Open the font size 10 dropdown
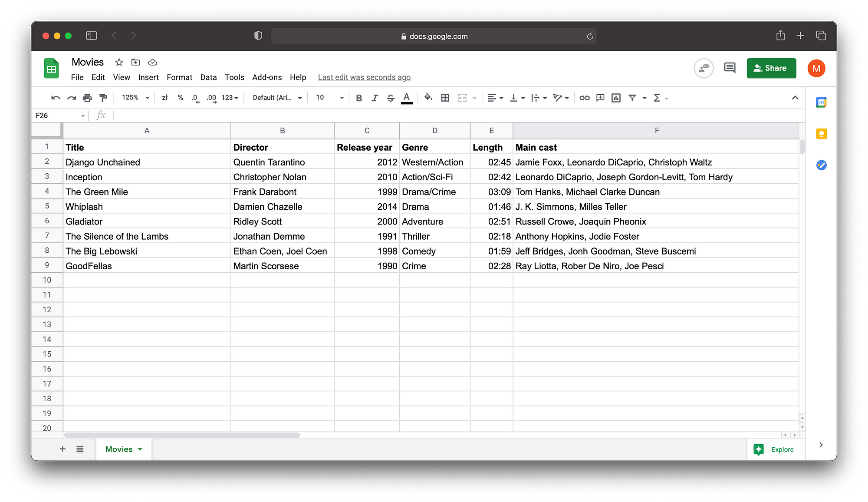868x502 pixels. pyautogui.click(x=330, y=98)
